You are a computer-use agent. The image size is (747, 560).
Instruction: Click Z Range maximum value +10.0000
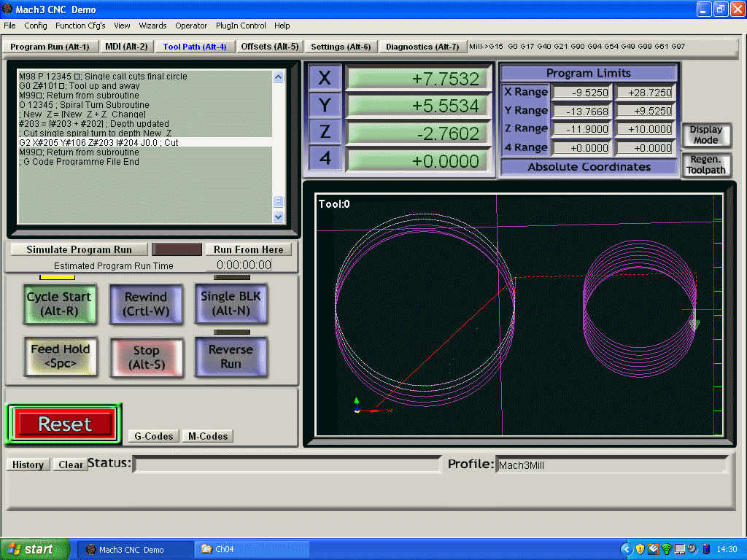[645, 130]
